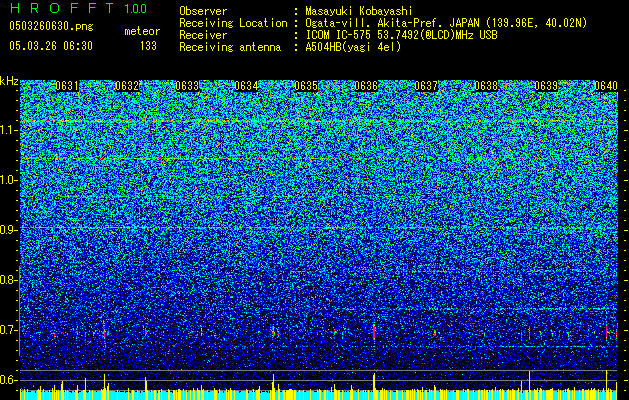Click the 0.8 kHz axis label
The height and width of the screenshot is (400, 629).
pyautogui.click(x=8, y=280)
